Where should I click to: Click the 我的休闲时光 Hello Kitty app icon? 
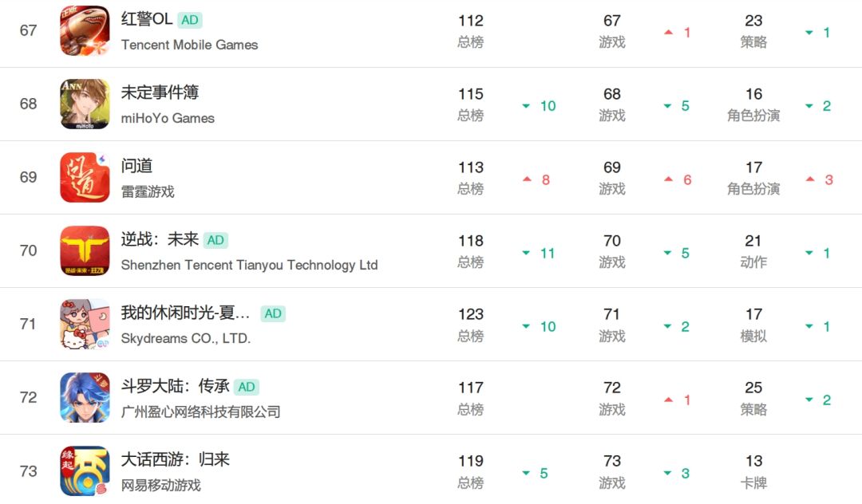click(x=85, y=324)
